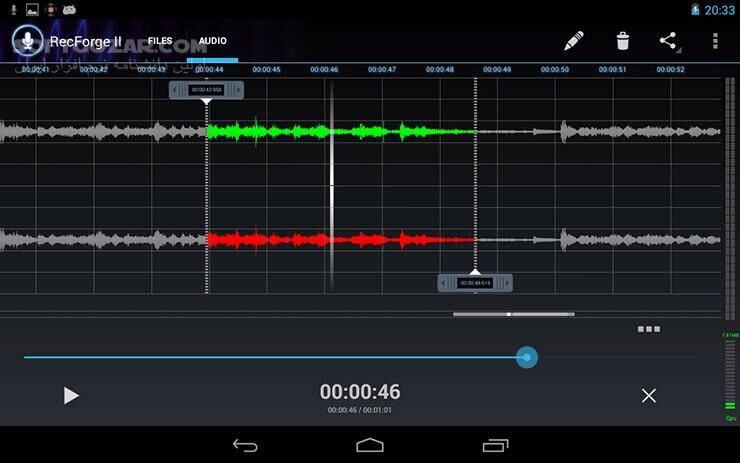Nudge start marker right with its arrow

[x=238, y=90]
